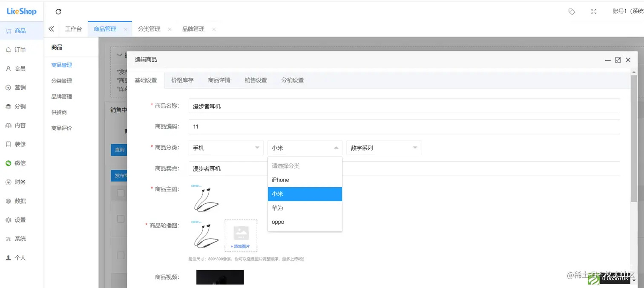Toggle the table header checkbox behind dialog

point(121,193)
